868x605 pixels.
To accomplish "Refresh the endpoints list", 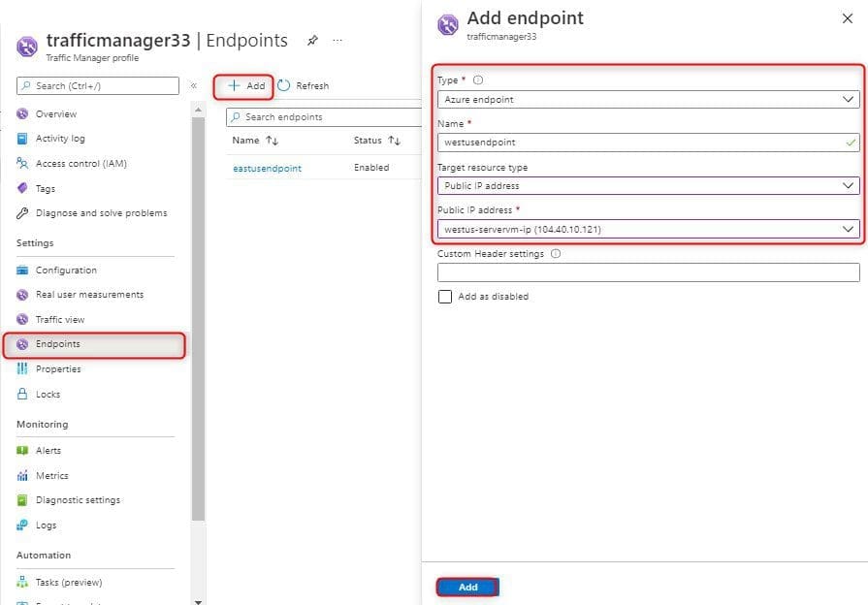I will point(304,85).
